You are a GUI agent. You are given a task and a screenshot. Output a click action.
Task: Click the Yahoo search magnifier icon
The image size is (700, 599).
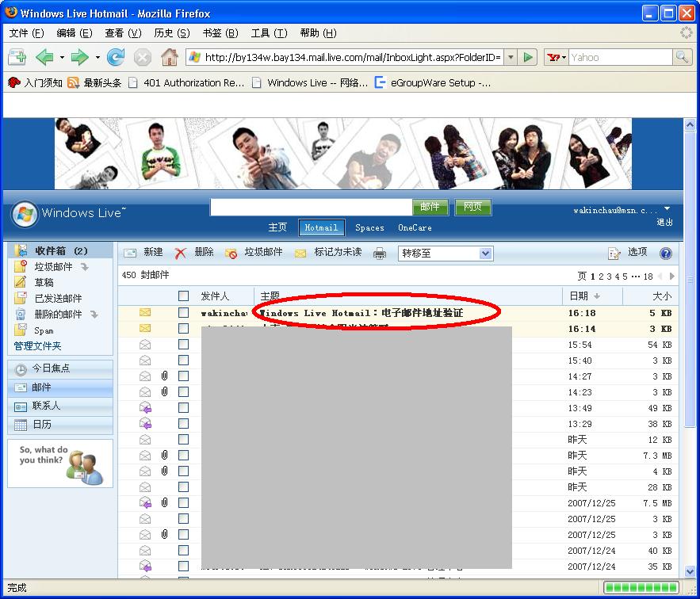click(x=682, y=57)
